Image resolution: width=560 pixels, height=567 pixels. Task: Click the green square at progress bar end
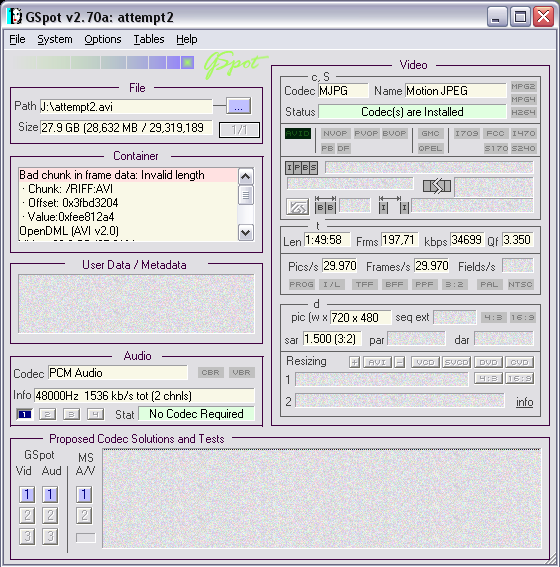point(188,63)
